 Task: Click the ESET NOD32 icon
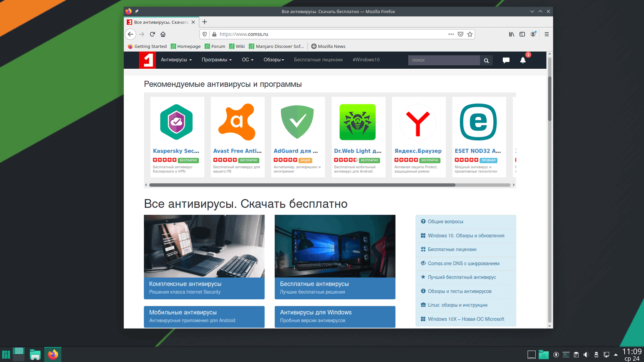(478, 122)
